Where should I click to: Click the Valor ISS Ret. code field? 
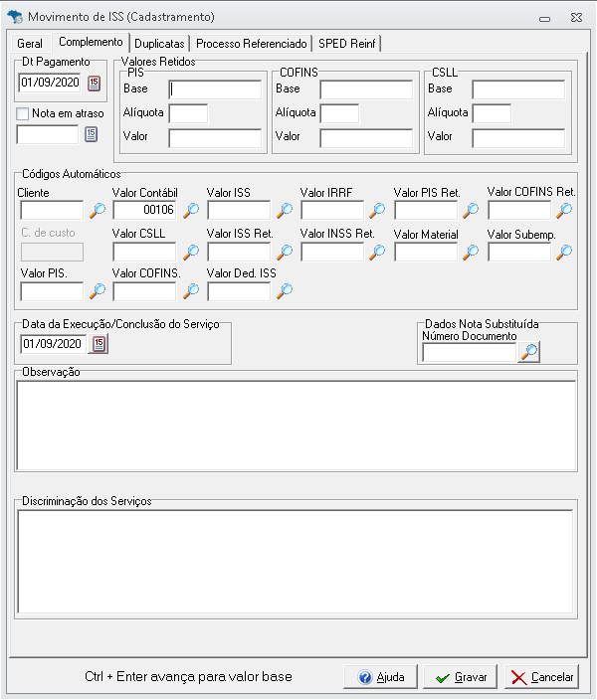(x=239, y=253)
